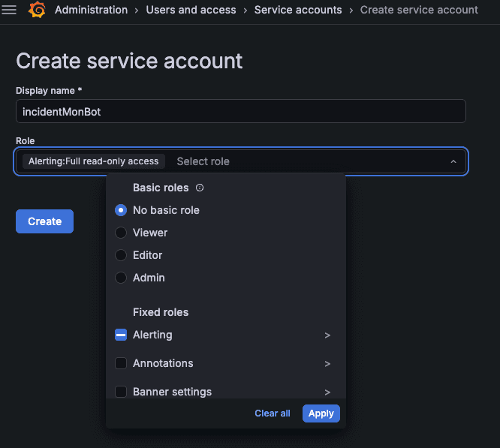Select the No basic role radio button
The height and width of the screenshot is (448, 500).
[x=121, y=210]
